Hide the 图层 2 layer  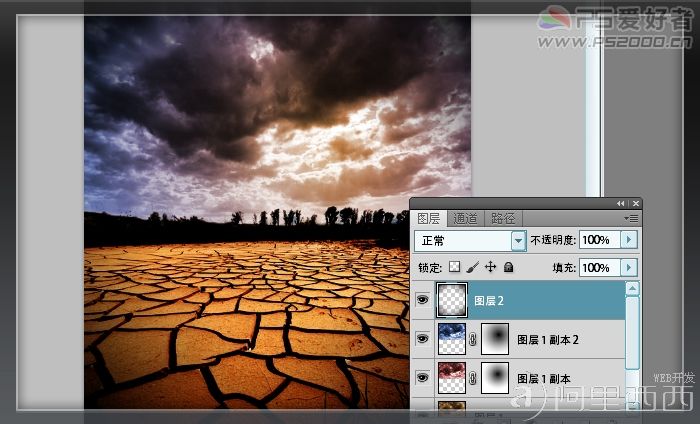coord(422,299)
